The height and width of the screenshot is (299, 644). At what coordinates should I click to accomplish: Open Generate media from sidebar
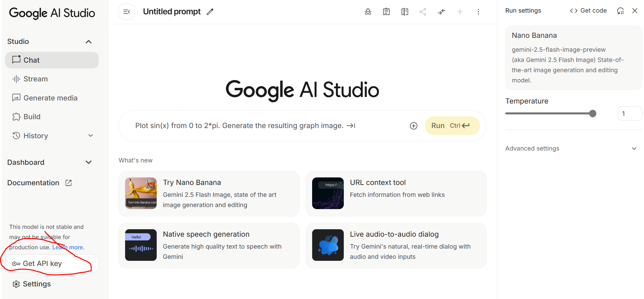[50, 98]
